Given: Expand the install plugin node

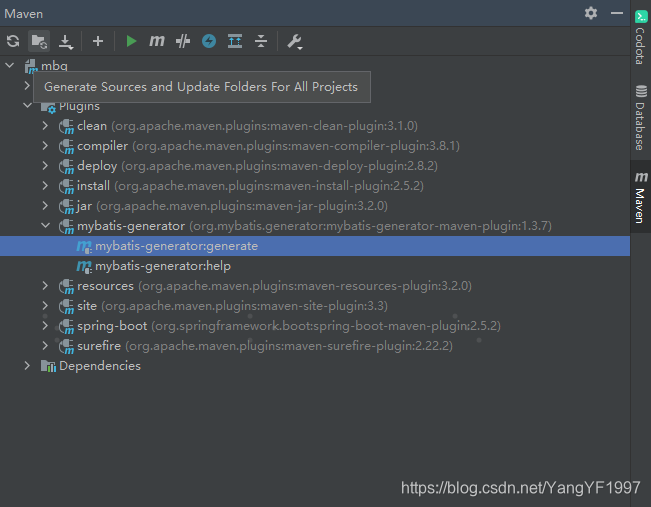Looking at the screenshot, I should tap(45, 185).
